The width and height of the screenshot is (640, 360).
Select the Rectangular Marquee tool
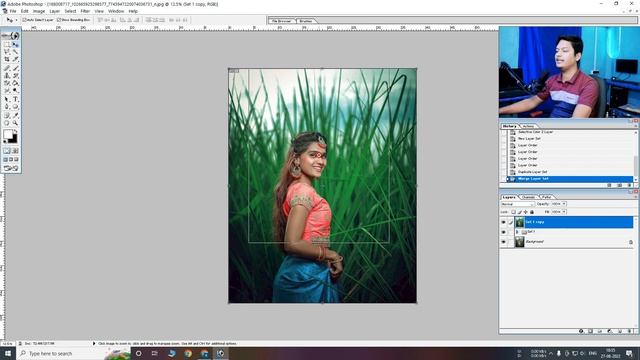click(x=7, y=44)
